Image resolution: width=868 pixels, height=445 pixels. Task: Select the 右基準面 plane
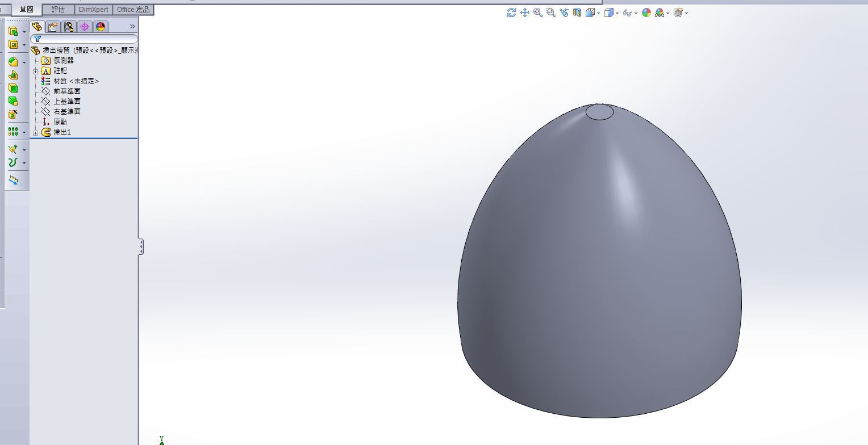[61, 111]
